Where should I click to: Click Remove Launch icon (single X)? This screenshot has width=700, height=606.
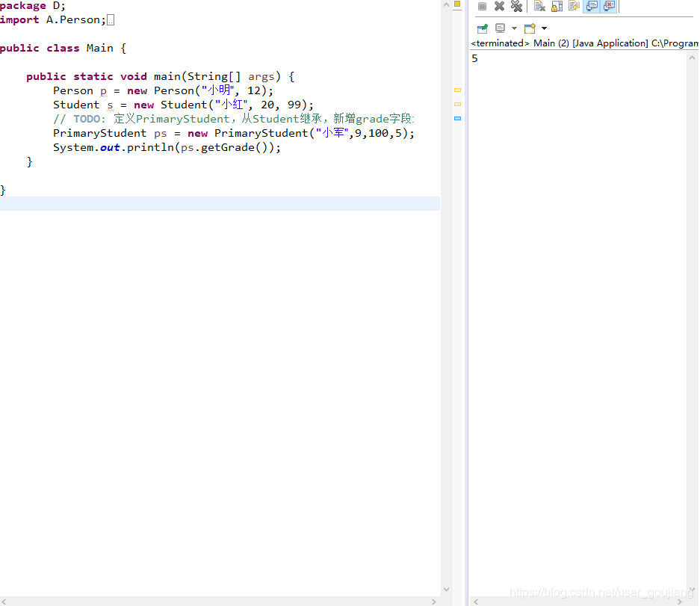point(499,6)
